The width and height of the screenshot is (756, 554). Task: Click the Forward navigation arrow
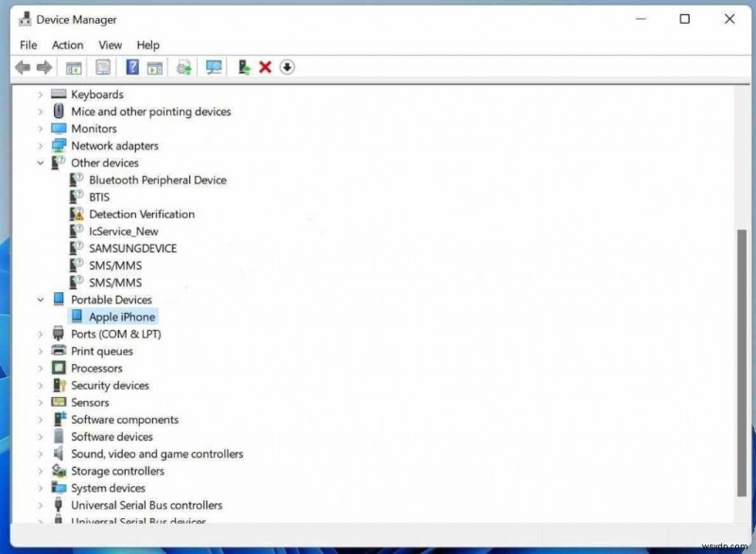(43, 66)
